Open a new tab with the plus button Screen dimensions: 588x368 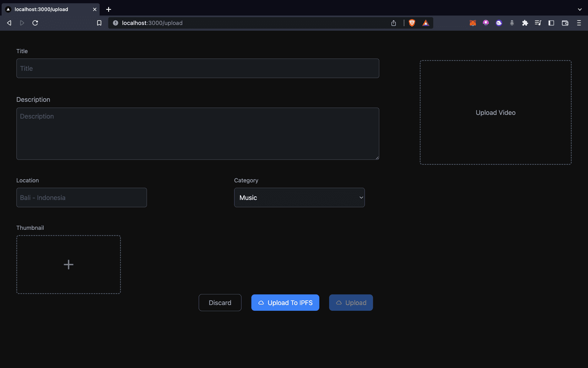point(109,9)
